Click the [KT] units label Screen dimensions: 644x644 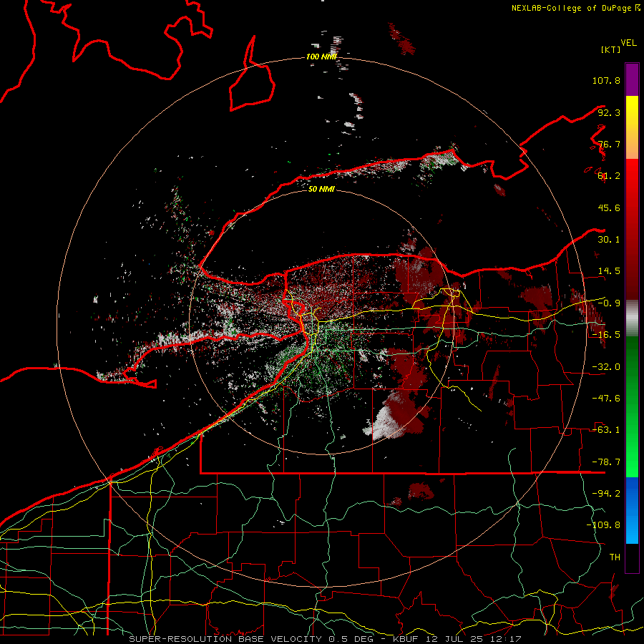[x=611, y=49]
